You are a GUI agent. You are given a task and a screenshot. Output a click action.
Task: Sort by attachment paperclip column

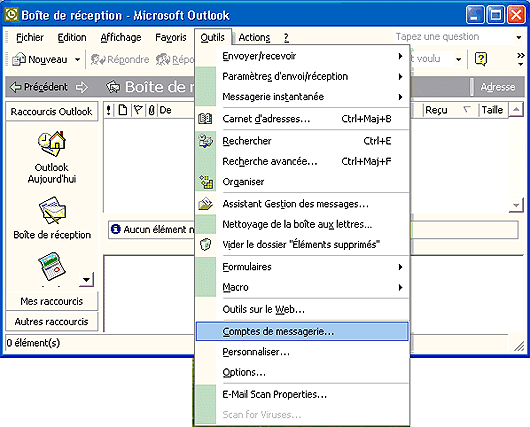point(151,110)
